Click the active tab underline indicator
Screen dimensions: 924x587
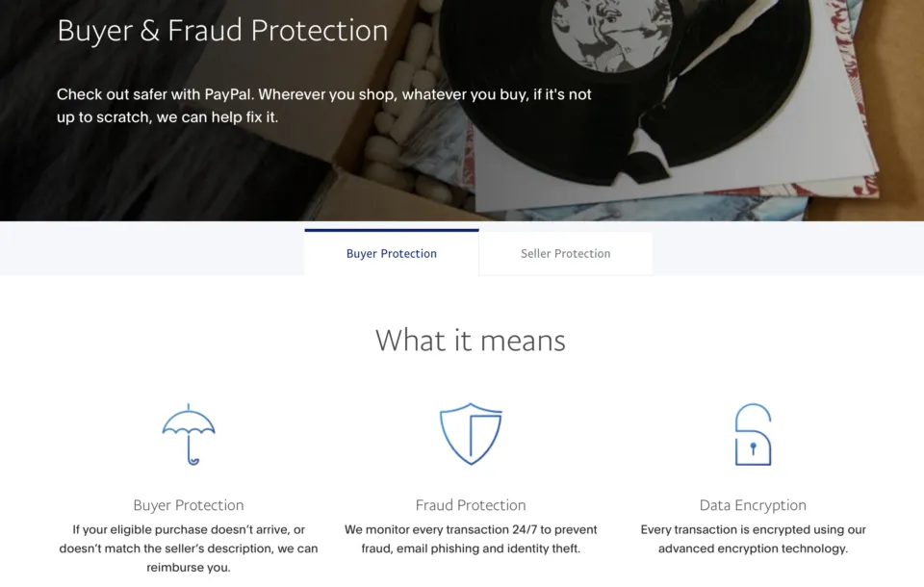pos(391,231)
